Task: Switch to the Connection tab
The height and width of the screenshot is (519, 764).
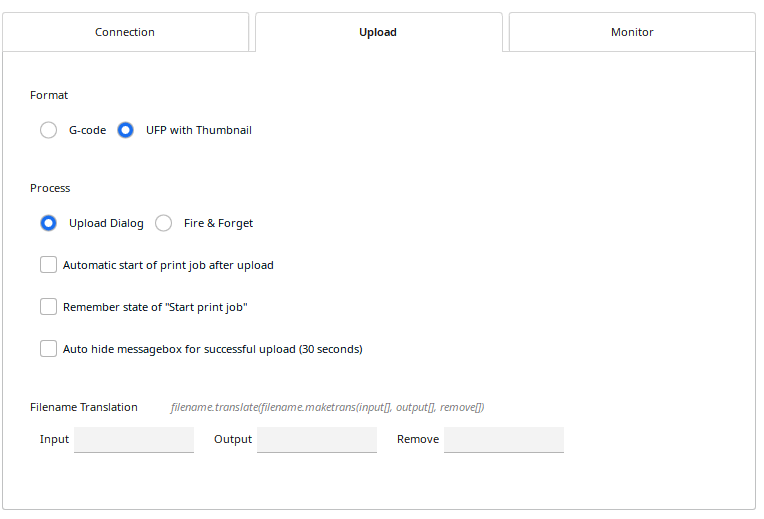Action: click(125, 32)
